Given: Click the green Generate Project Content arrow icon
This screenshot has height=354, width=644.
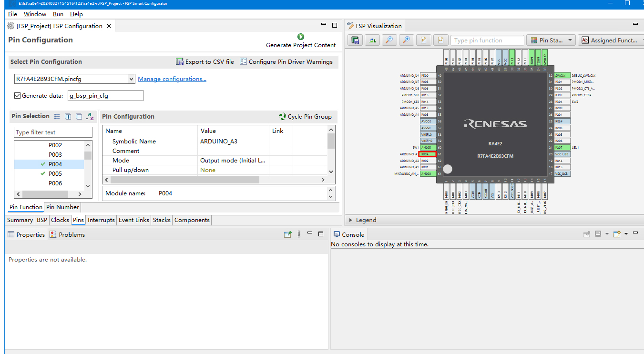Looking at the screenshot, I should pos(301,37).
